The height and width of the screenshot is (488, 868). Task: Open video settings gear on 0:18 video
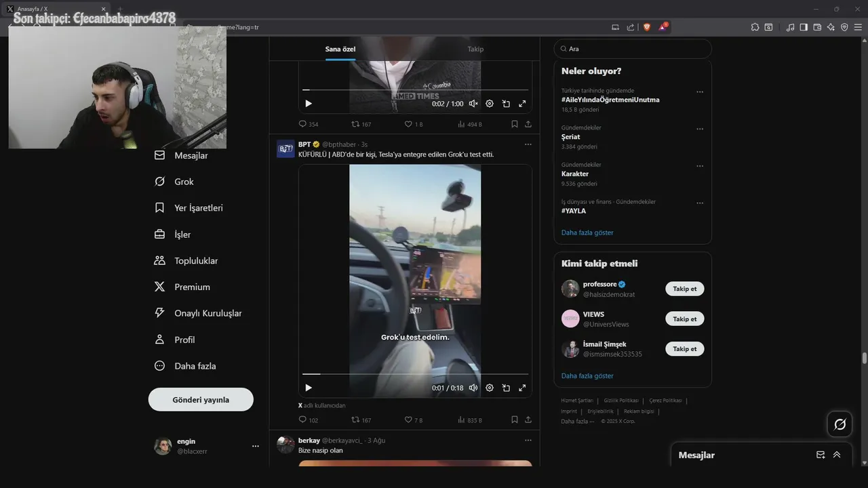(490, 388)
